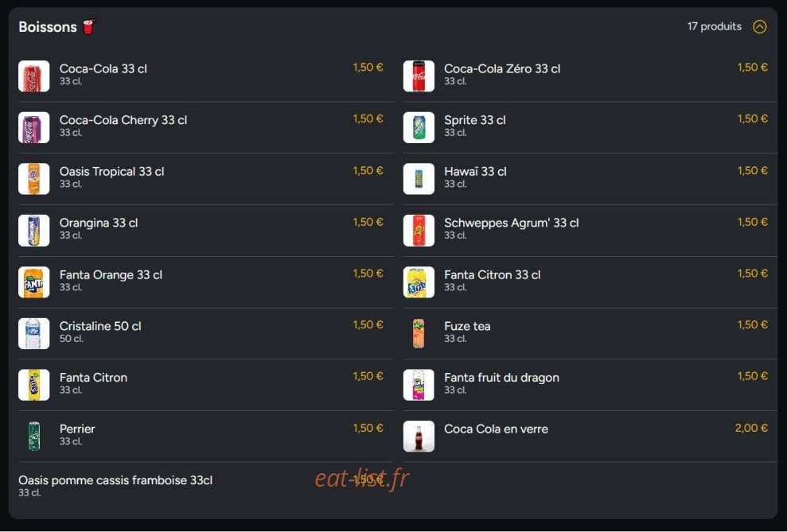Select the Fanta Orange can thumbnail
The image size is (787, 532).
pyautogui.click(x=33, y=282)
